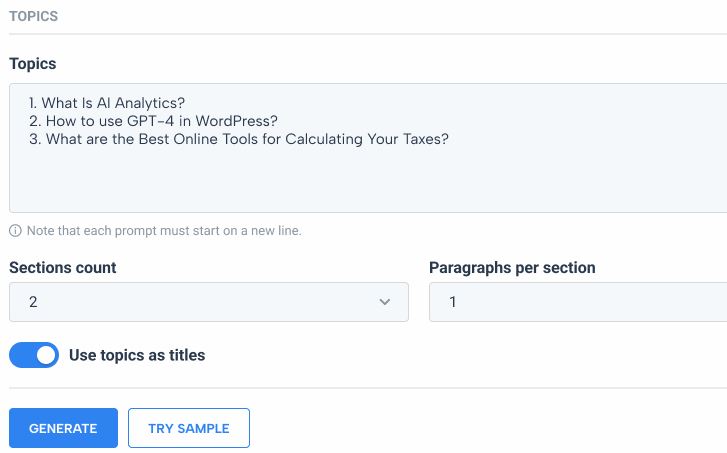Click the 'Sections count' label
The image size is (727, 453).
click(63, 268)
